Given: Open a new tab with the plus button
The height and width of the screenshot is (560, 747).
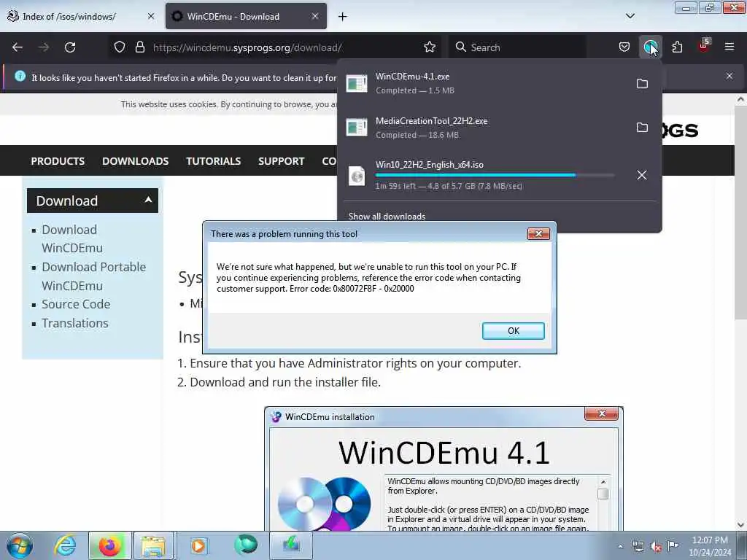Looking at the screenshot, I should (343, 17).
